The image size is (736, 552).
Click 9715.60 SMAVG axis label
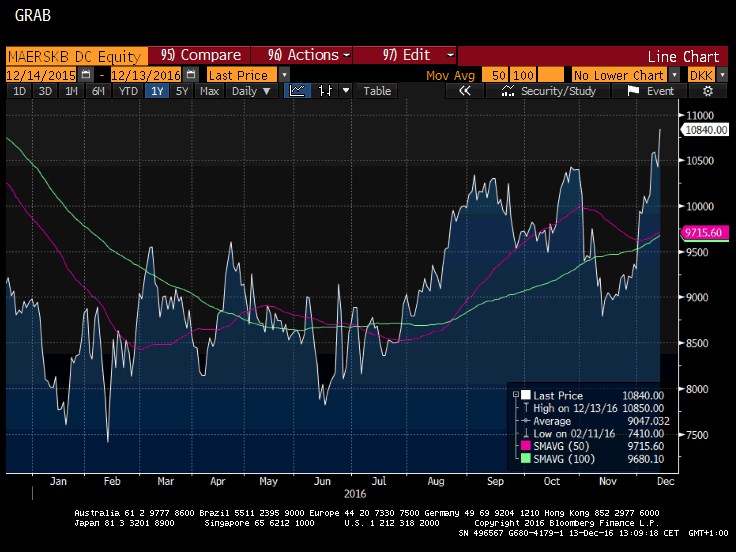click(x=705, y=232)
